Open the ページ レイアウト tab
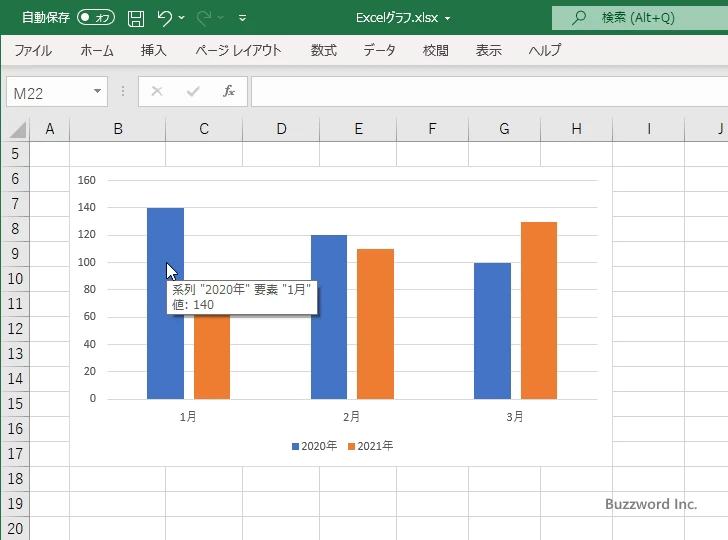The image size is (728, 540). (x=238, y=50)
